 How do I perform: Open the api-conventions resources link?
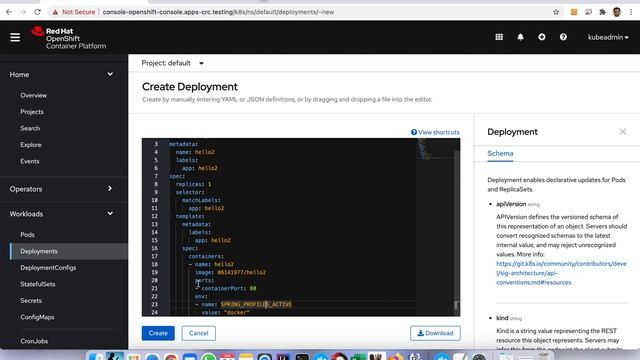561,273
